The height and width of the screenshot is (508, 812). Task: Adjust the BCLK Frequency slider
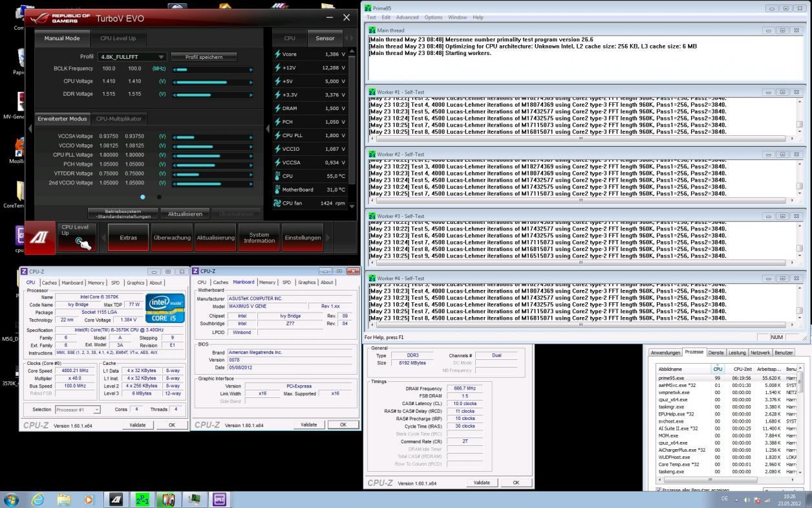coord(211,69)
